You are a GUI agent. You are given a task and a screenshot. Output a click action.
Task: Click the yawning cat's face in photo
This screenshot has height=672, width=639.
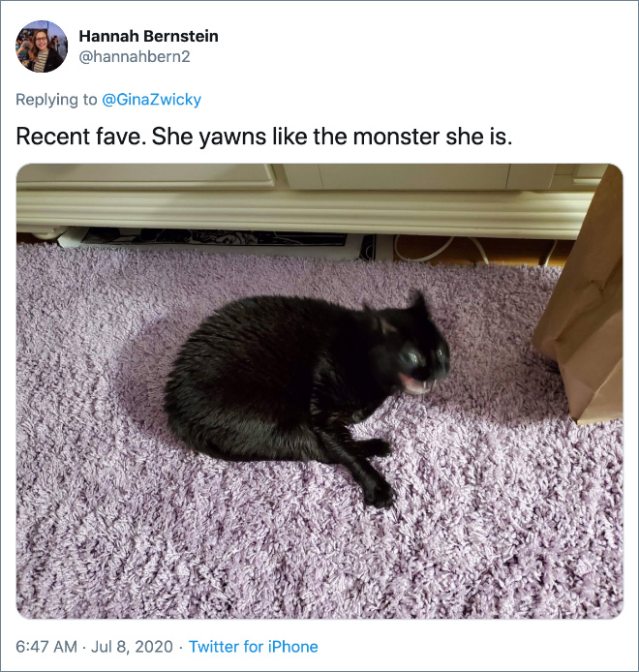[x=422, y=364]
